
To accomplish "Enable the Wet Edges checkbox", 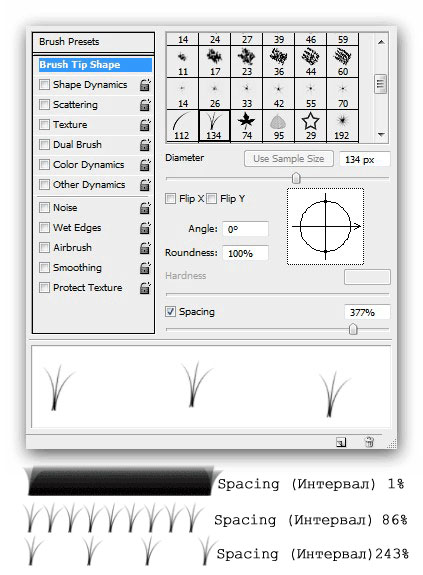I will coord(44,228).
